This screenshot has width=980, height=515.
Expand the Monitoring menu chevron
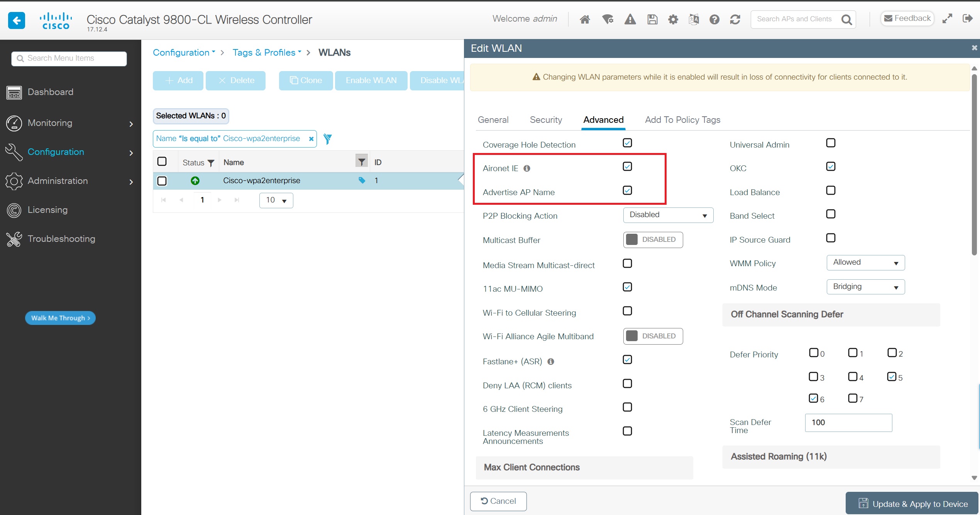(131, 124)
